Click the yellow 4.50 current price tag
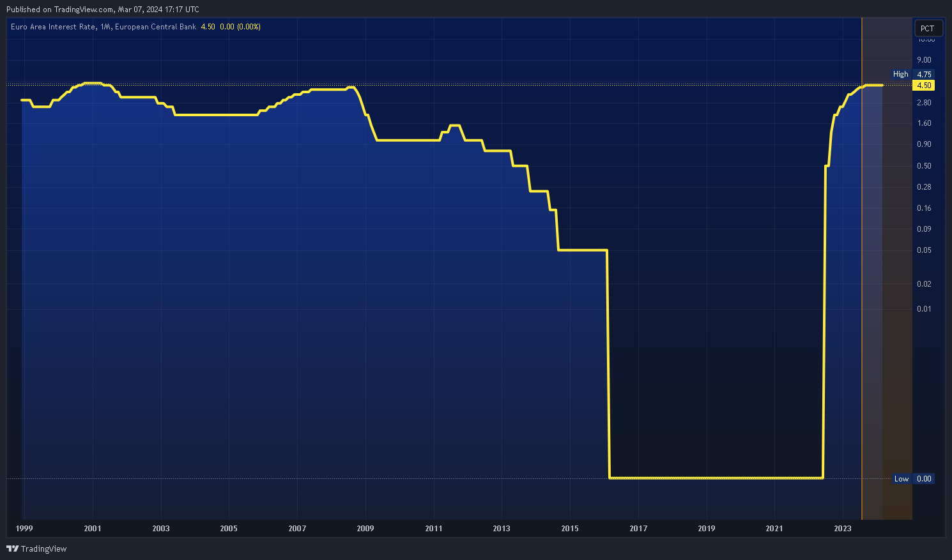The width and height of the screenshot is (952, 560). 924,85
